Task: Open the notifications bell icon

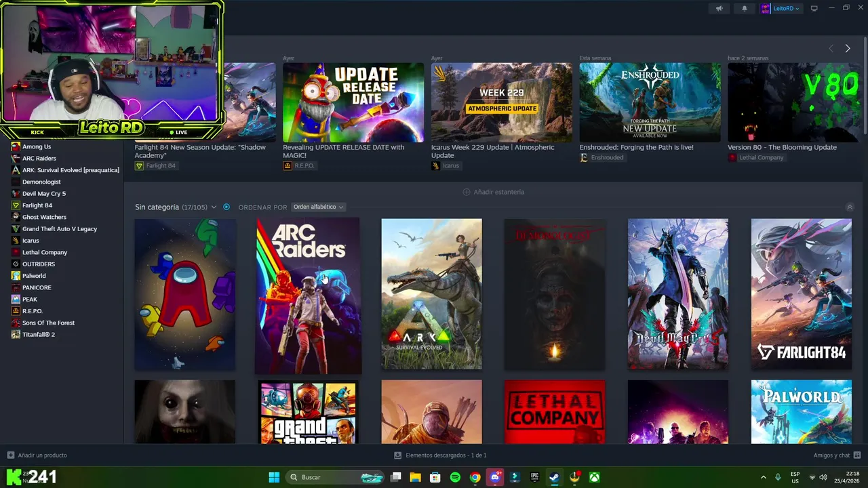Action: click(x=745, y=9)
